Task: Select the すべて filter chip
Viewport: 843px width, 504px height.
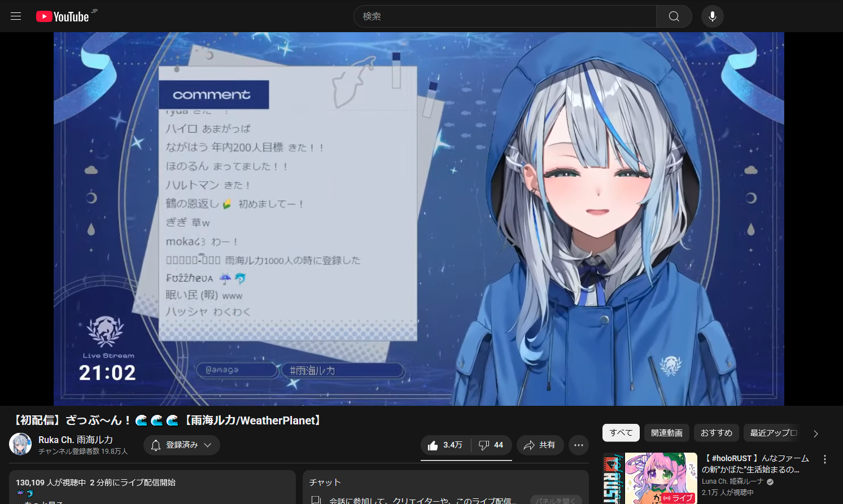Action: [621, 433]
